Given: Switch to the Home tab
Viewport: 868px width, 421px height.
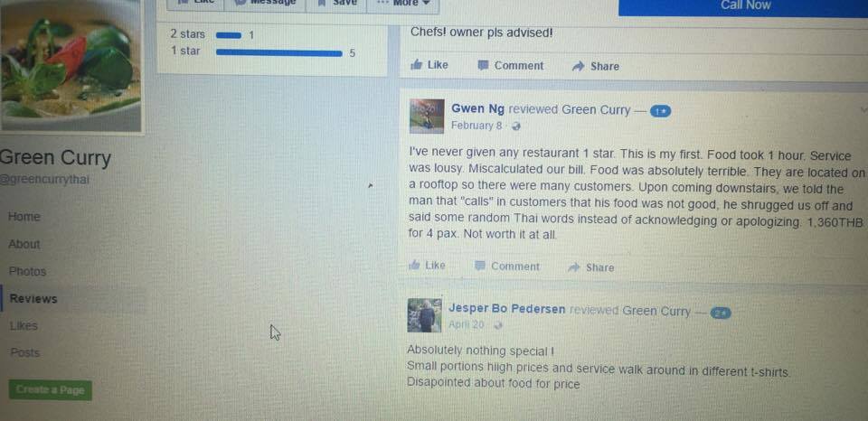Looking at the screenshot, I should pyautogui.click(x=24, y=217).
